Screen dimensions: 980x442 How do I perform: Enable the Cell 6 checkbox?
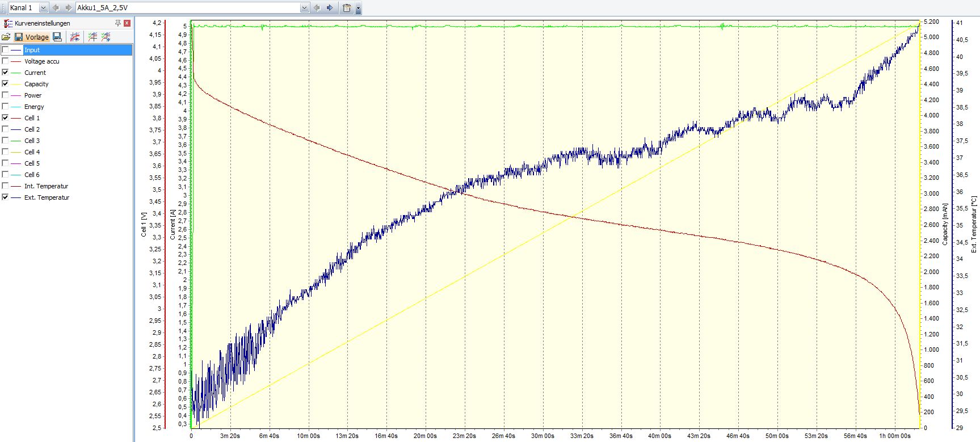click(x=5, y=175)
